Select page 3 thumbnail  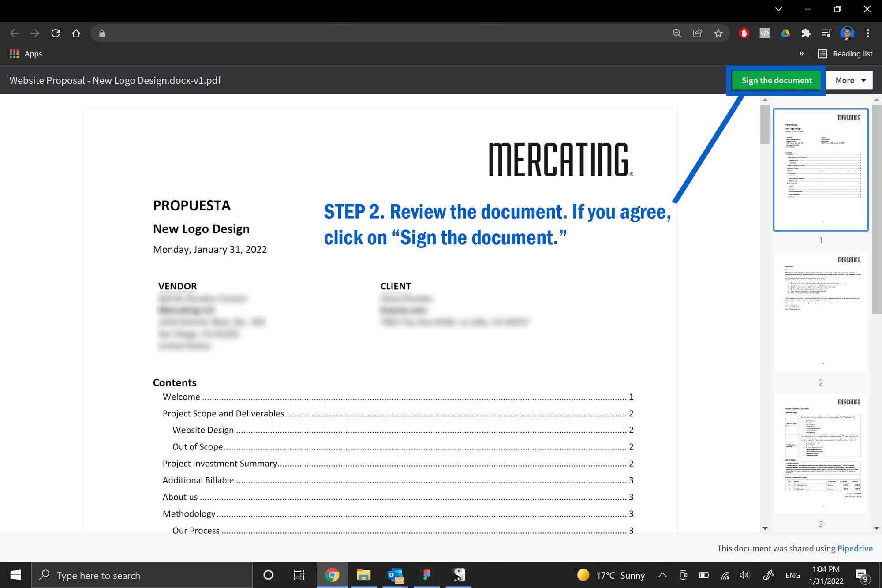[x=821, y=454]
